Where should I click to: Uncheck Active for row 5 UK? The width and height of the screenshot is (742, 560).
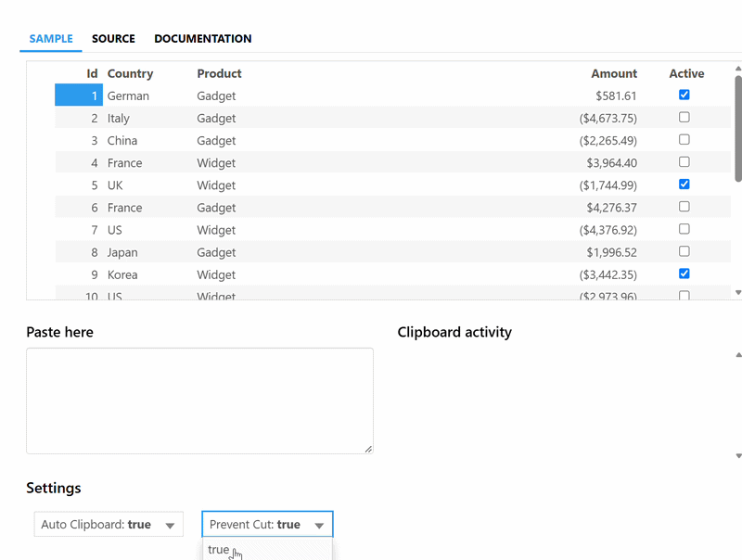684,184
